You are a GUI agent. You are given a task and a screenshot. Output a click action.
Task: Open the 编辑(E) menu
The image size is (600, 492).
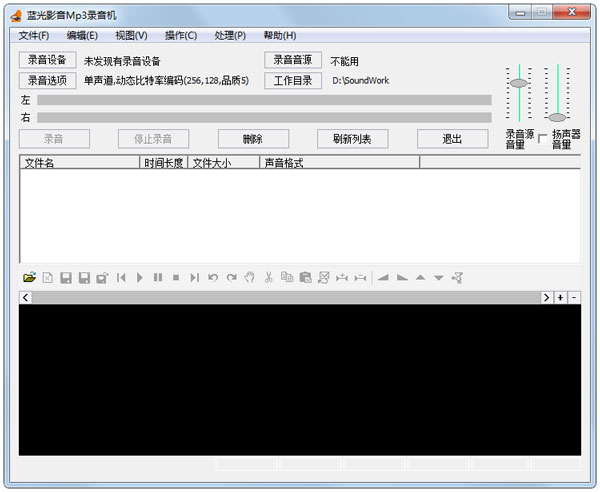coord(82,36)
